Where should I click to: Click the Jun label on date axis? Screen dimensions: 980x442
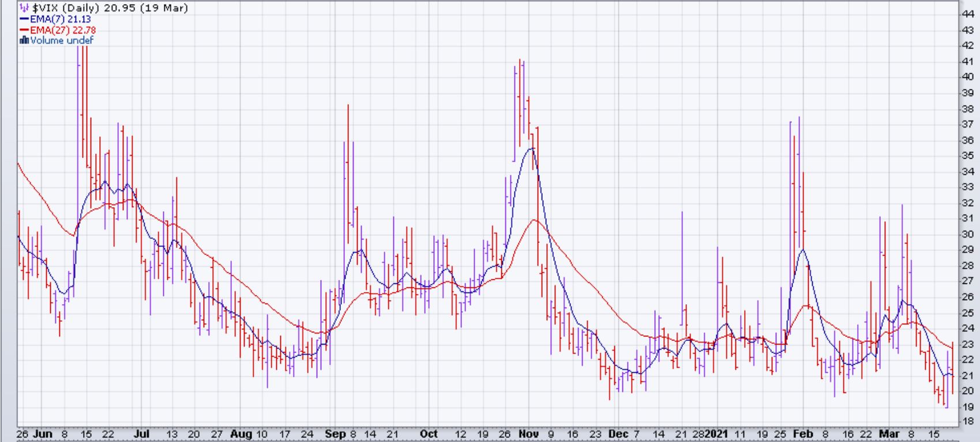pos(43,434)
